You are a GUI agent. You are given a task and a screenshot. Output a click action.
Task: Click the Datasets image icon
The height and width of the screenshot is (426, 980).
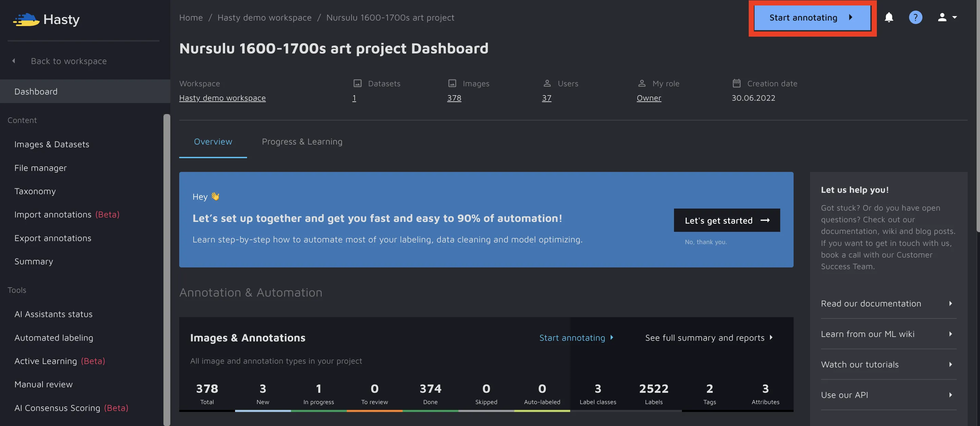(x=357, y=83)
